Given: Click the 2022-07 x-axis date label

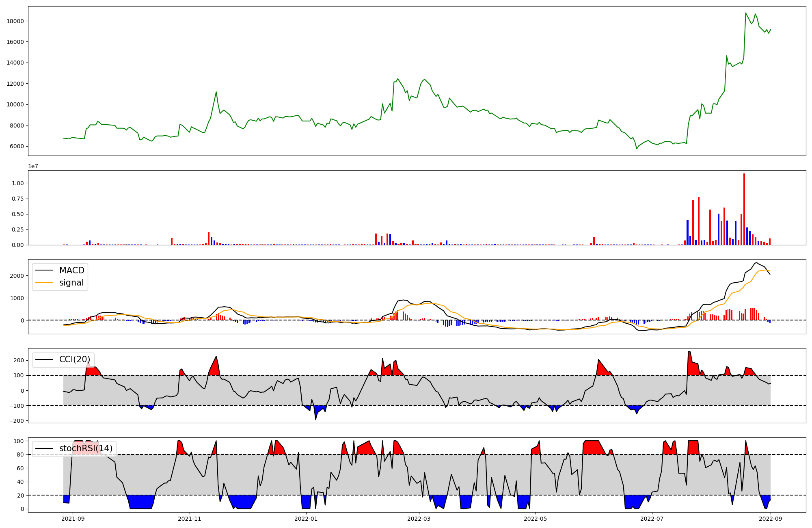Looking at the screenshot, I should pos(652,519).
